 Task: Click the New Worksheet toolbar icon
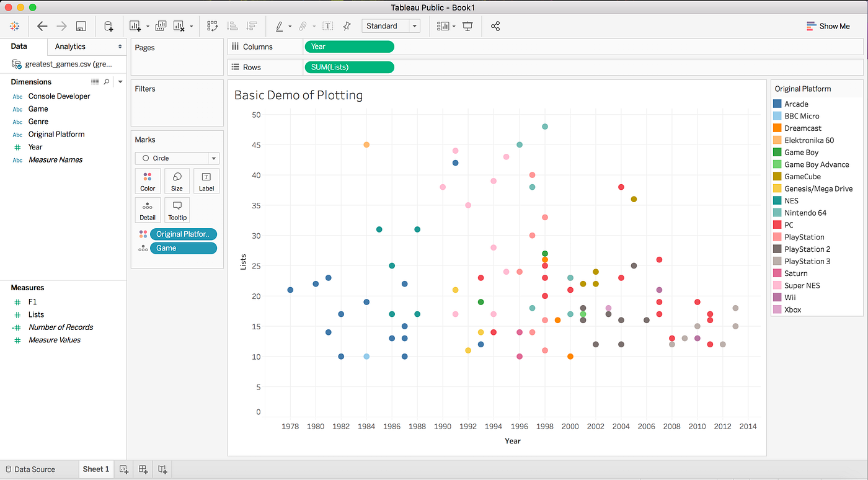[135, 26]
